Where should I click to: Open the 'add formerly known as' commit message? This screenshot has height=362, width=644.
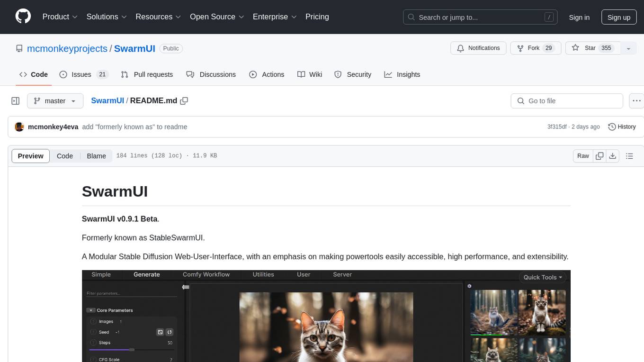tap(134, 127)
